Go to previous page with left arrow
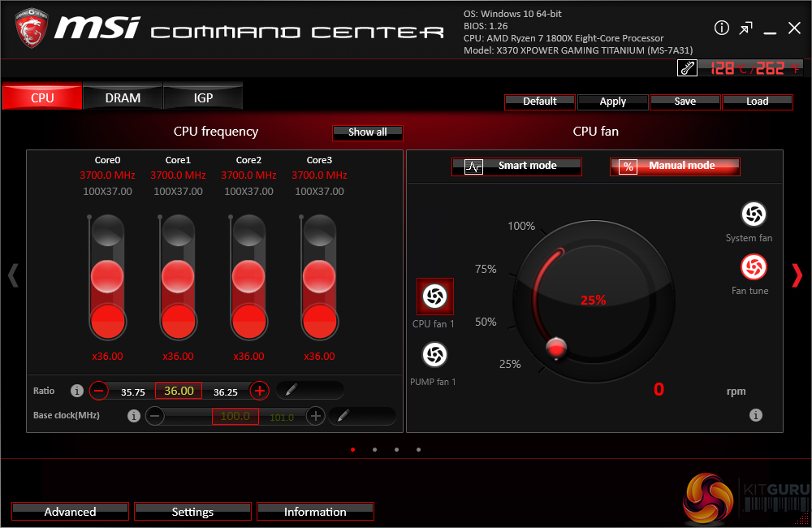Screen dimensions: 812x528 click(14, 275)
